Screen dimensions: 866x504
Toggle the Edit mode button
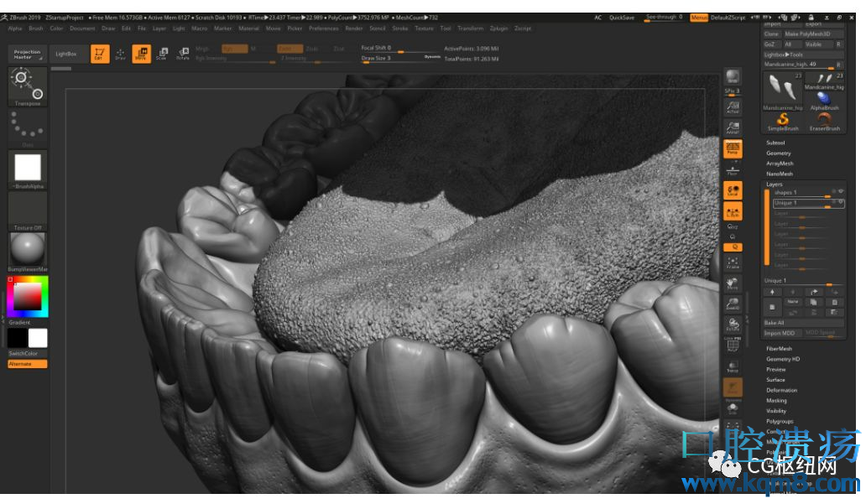[100, 54]
